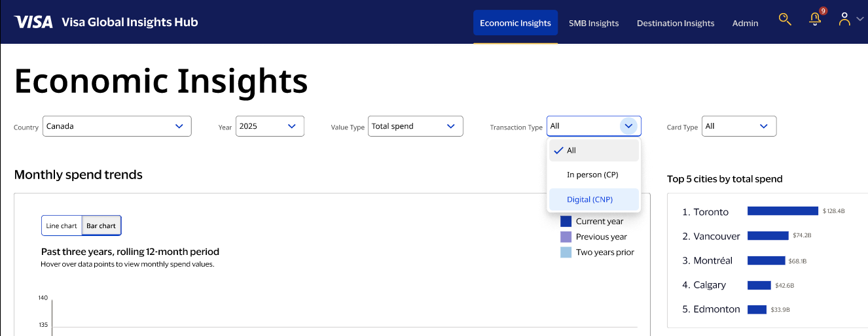Open the user account profile icon
Image resolution: width=868 pixels, height=336 pixels.
click(x=844, y=19)
